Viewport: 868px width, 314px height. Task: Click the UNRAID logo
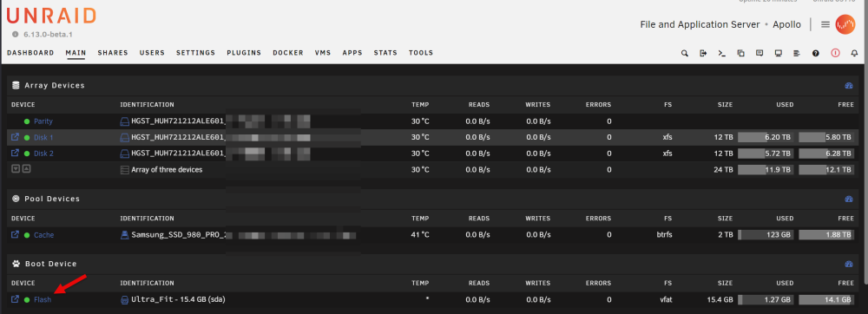click(51, 16)
